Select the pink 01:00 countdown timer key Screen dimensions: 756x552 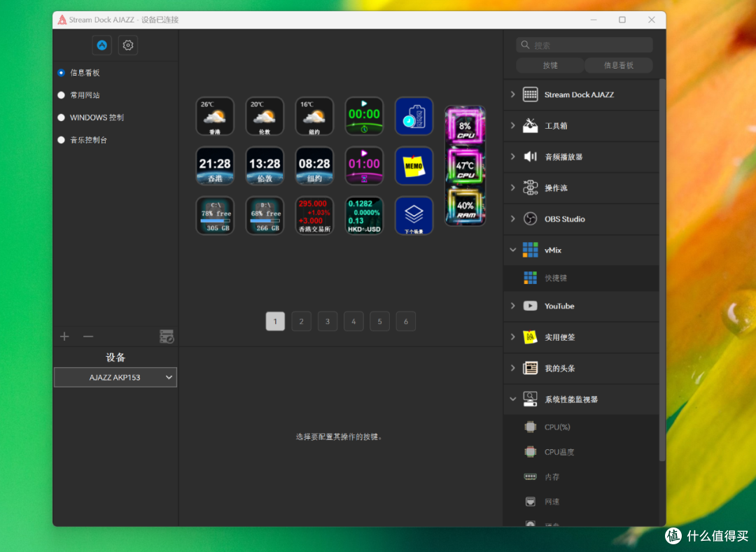click(x=364, y=166)
